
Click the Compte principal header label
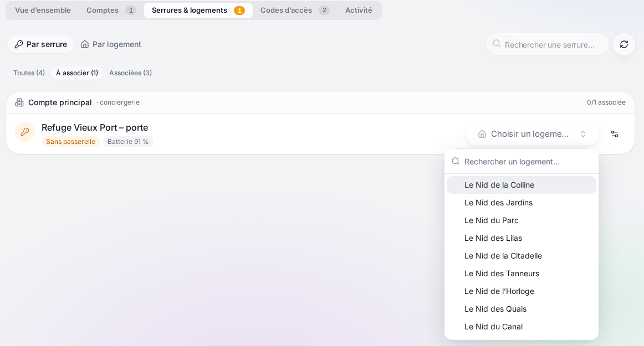tap(60, 102)
